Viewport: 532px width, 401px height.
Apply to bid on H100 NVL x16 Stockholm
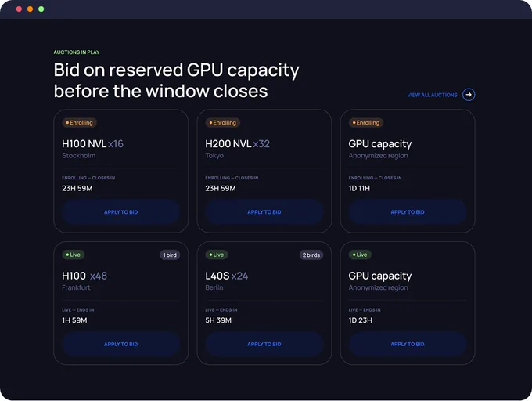click(x=120, y=212)
